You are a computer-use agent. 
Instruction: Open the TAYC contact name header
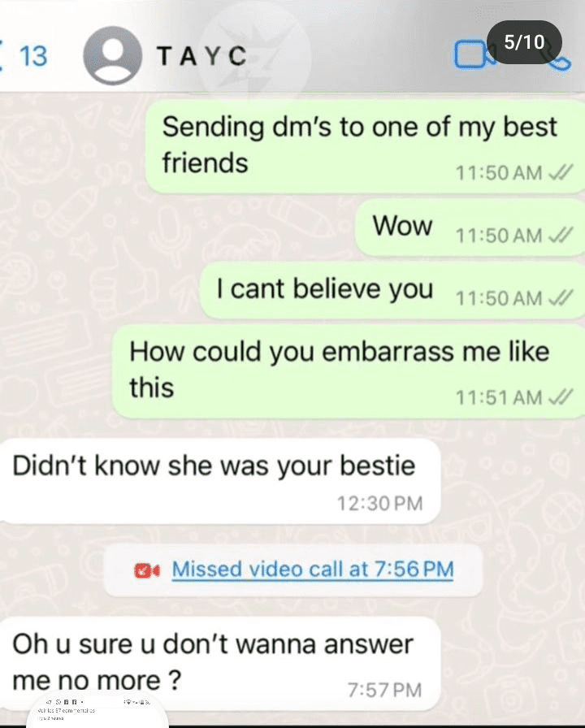[202, 56]
